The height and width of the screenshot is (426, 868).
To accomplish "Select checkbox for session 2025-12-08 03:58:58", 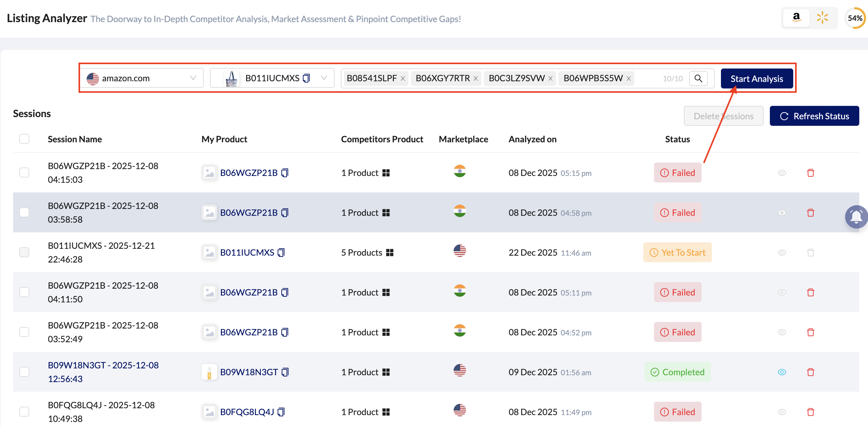I will click(24, 212).
